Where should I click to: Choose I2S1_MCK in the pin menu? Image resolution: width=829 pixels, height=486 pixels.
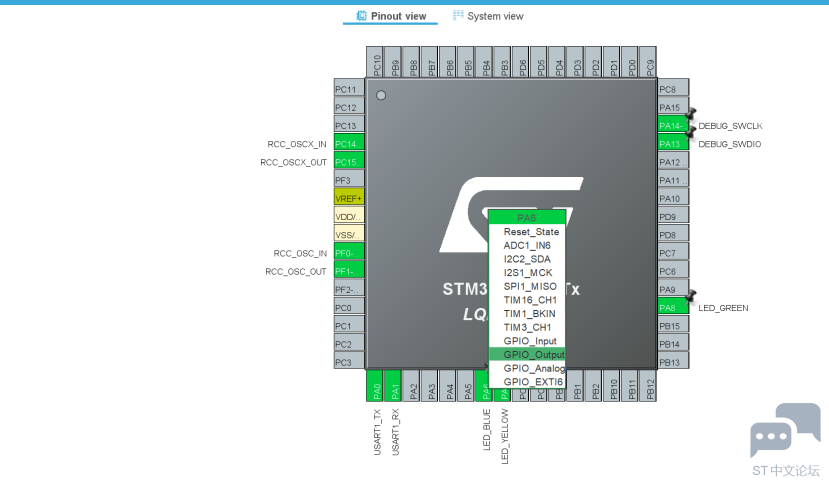coord(527,273)
